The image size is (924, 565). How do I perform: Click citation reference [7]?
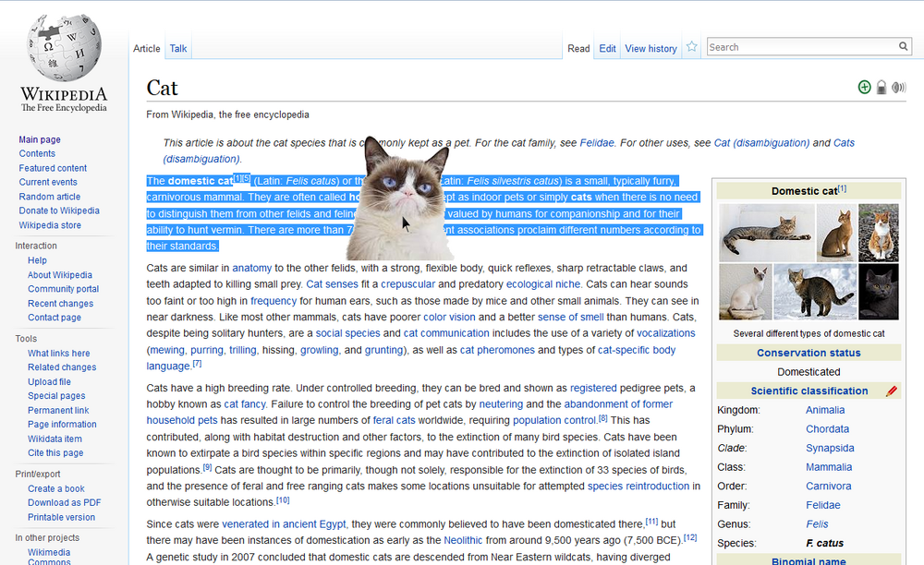point(197,364)
